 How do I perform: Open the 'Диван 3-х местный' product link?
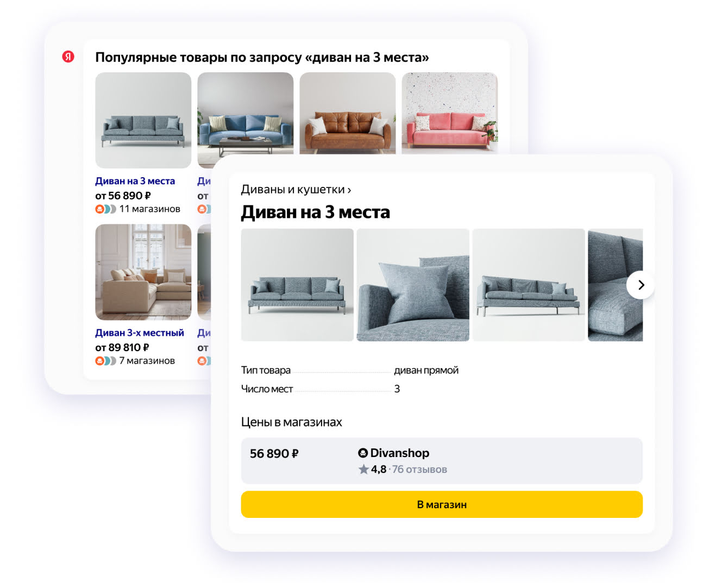coord(140,333)
